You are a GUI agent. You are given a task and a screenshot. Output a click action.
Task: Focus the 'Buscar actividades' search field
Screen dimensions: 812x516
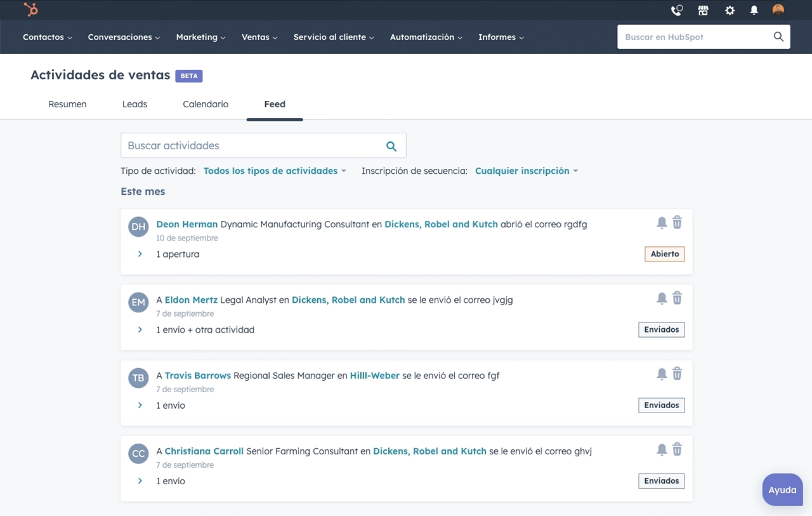coord(263,145)
